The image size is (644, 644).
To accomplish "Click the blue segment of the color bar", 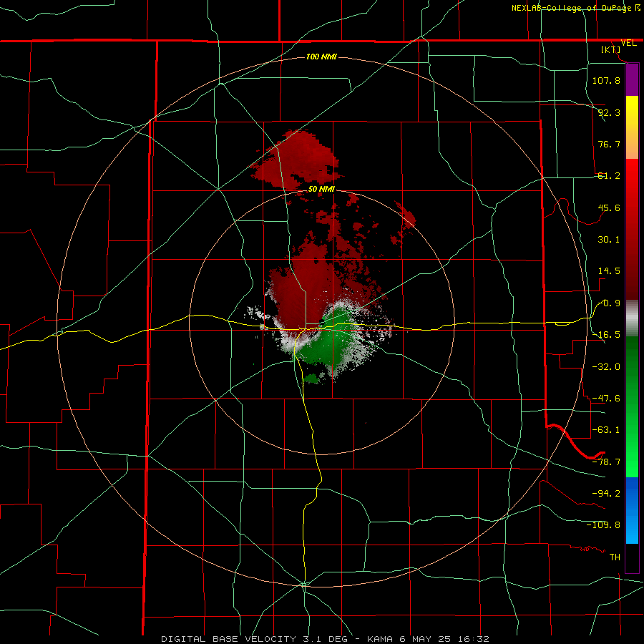I will tap(632, 510).
